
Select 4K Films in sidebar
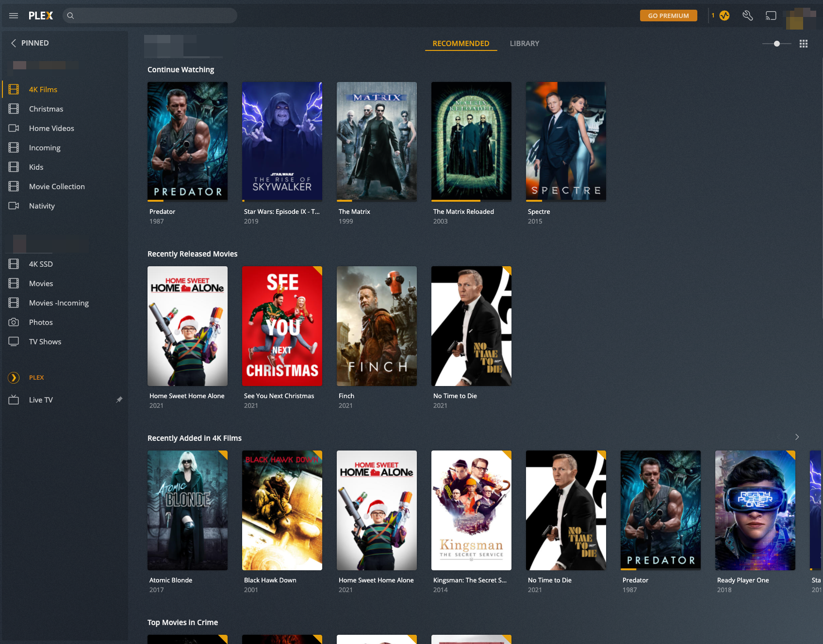43,89
